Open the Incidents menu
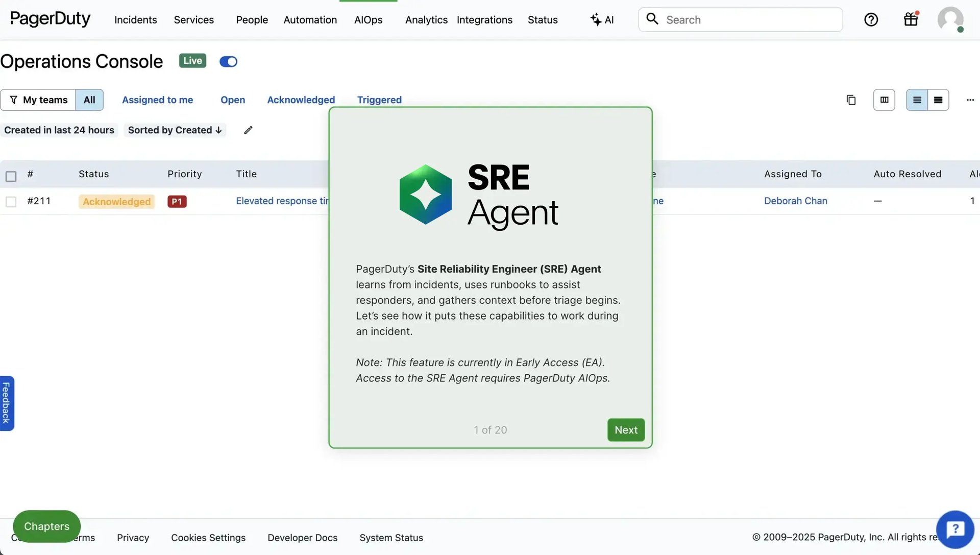980x555 pixels. click(x=135, y=20)
